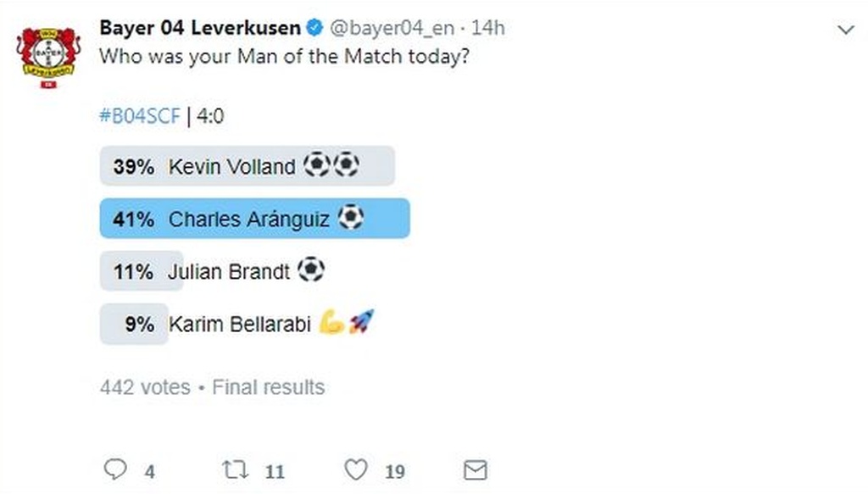This screenshot has width=868, height=494.
Task: Open the tweet's 14h timestamp
Action: click(488, 28)
